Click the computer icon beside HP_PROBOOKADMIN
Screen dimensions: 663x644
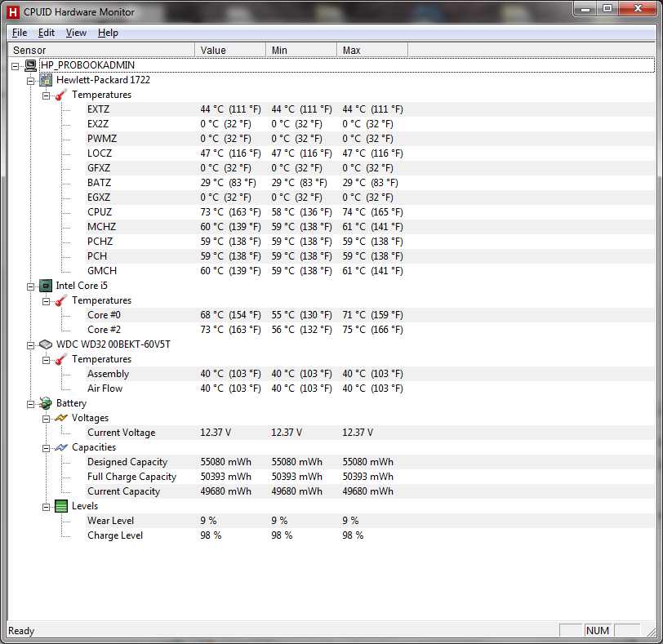(x=30, y=65)
